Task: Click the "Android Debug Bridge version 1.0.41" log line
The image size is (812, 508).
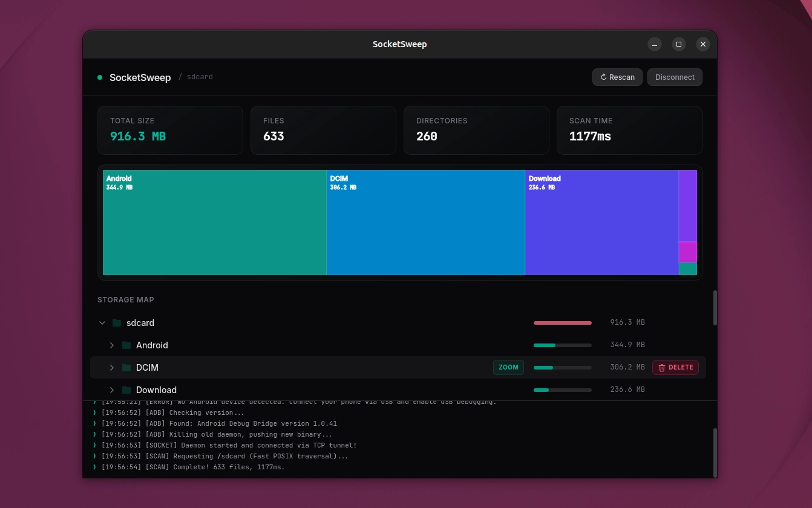Action: (219, 424)
